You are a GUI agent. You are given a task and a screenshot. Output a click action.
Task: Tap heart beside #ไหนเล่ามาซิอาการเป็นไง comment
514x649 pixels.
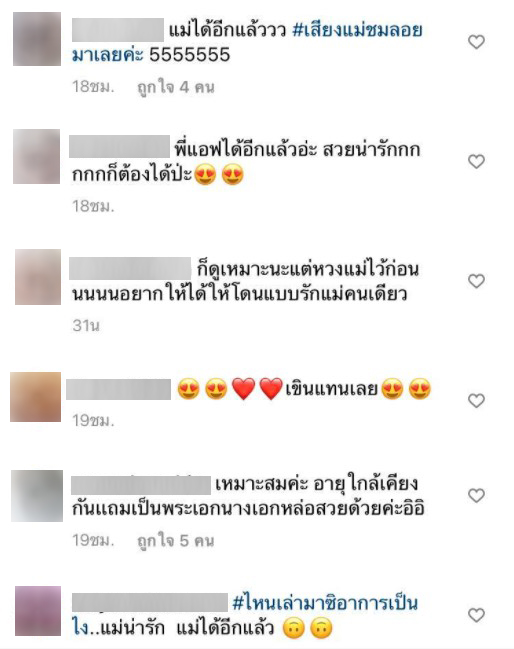pyautogui.click(x=476, y=615)
